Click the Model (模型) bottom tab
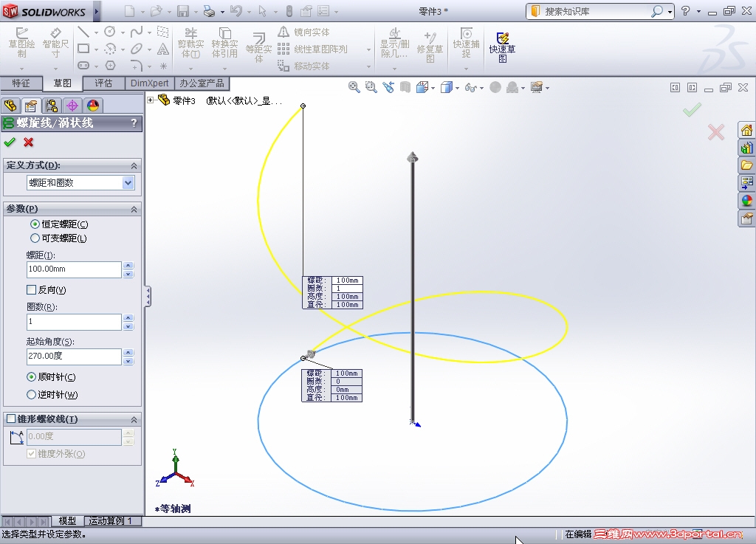Screen dimensions: 756x544 [67, 521]
